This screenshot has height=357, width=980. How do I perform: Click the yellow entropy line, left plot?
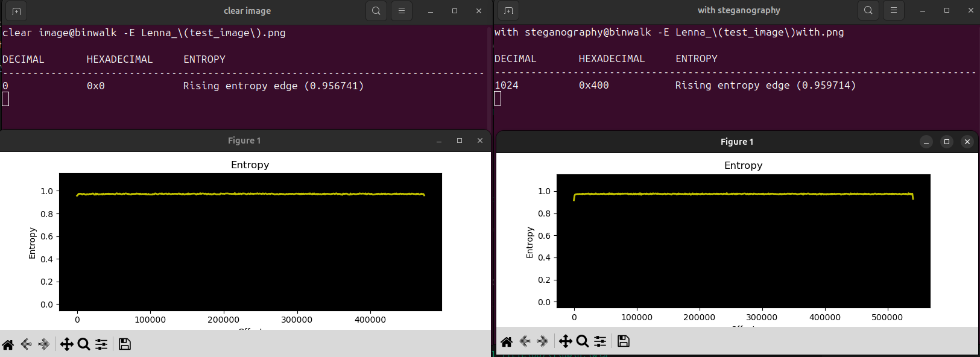(x=250, y=194)
